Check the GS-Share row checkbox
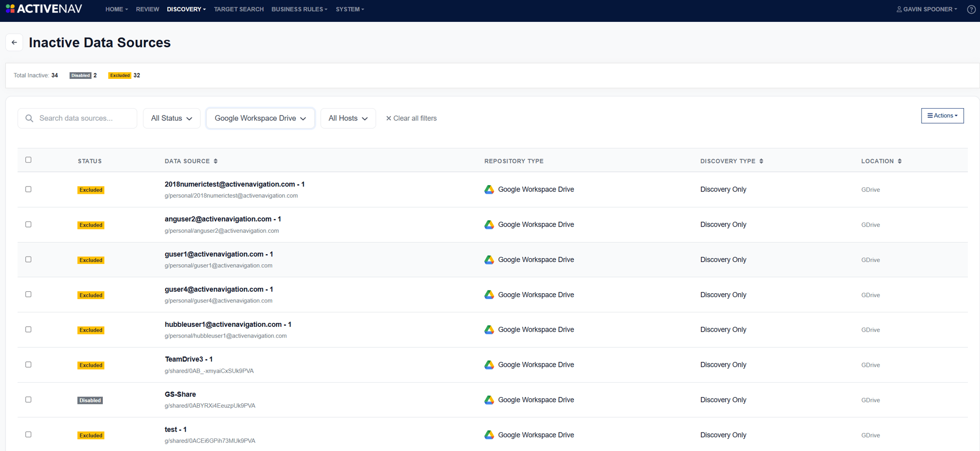The image size is (980, 451). click(x=28, y=399)
